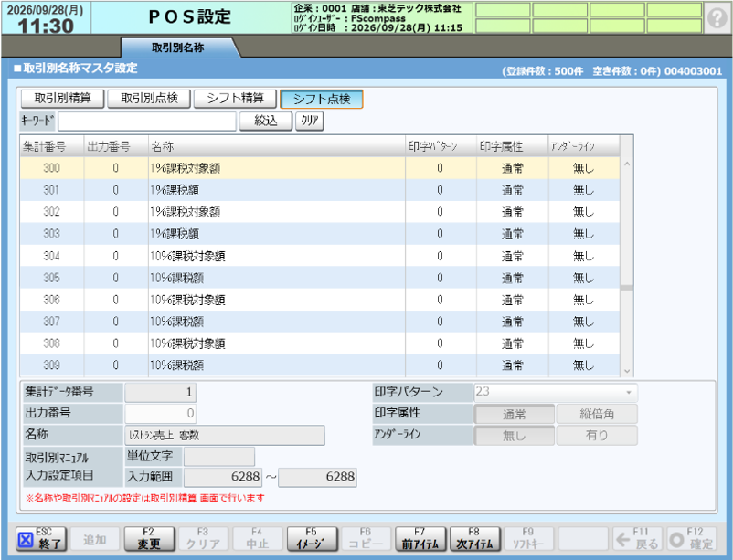Select row 304 10%課税対象額
The height and width of the screenshot is (560, 733).
coord(320,256)
